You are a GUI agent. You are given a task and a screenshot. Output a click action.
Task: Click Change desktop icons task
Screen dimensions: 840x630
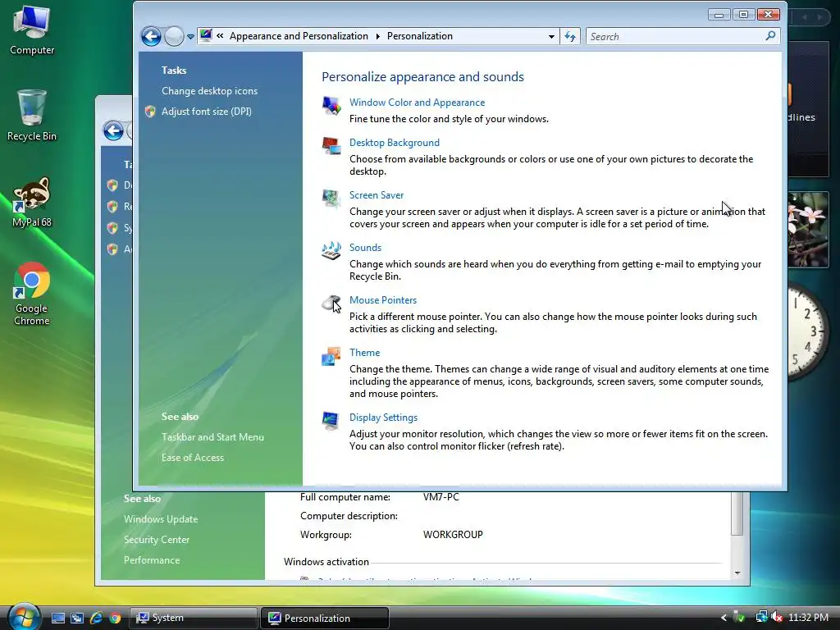[209, 91]
